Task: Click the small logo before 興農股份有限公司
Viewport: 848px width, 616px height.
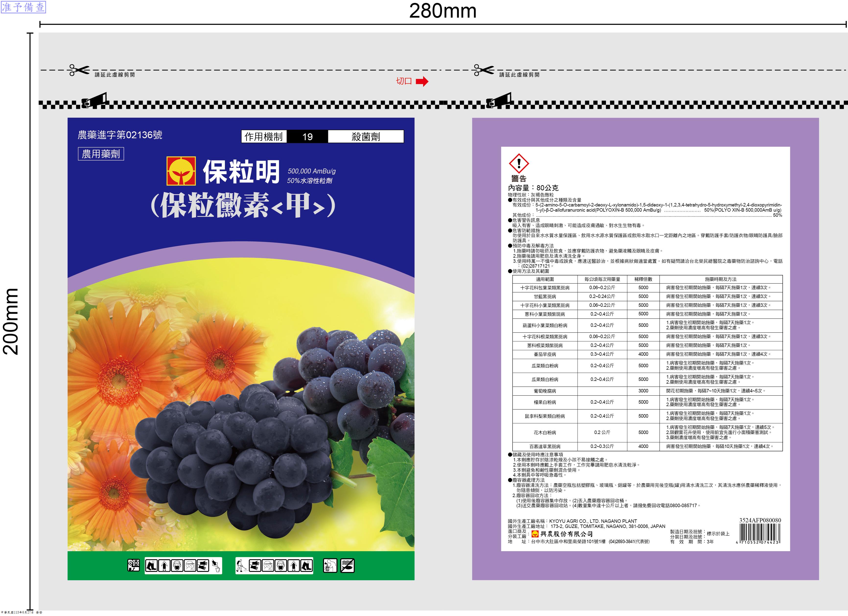Action: click(x=535, y=534)
